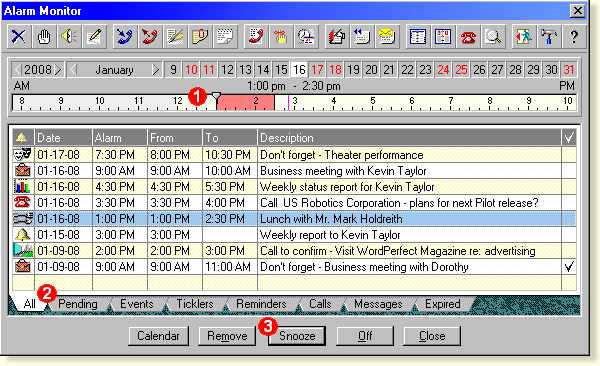Click the red handset with arrow icon
Image resolution: width=600 pixels, height=366 pixels.
click(x=150, y=37)
